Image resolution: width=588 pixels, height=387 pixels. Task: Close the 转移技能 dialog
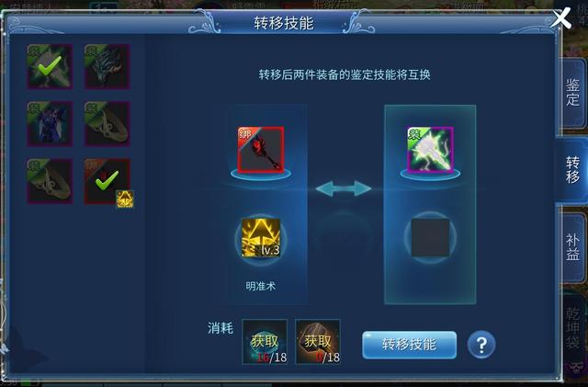[x=561, y=18]
